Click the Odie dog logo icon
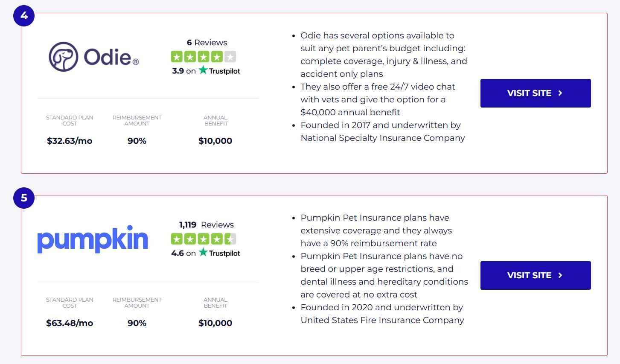 tap(64, 57)
